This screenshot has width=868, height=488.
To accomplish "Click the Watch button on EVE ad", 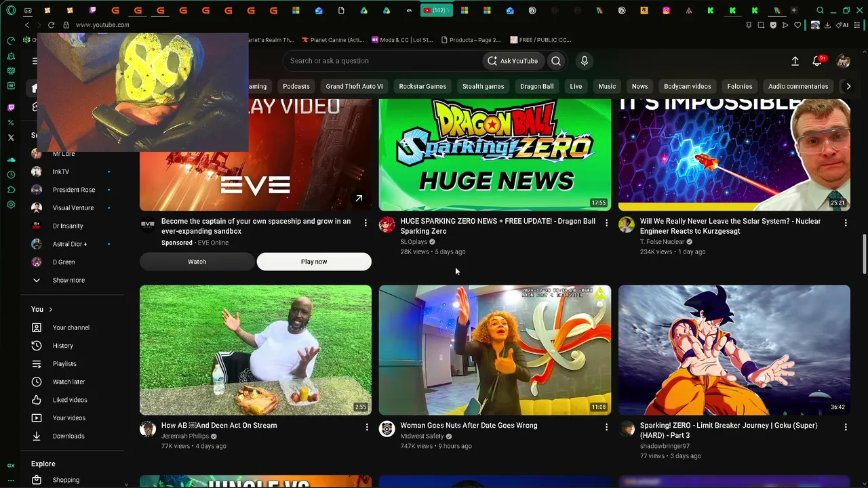I will pyautogui.click(x=197, y=262).
